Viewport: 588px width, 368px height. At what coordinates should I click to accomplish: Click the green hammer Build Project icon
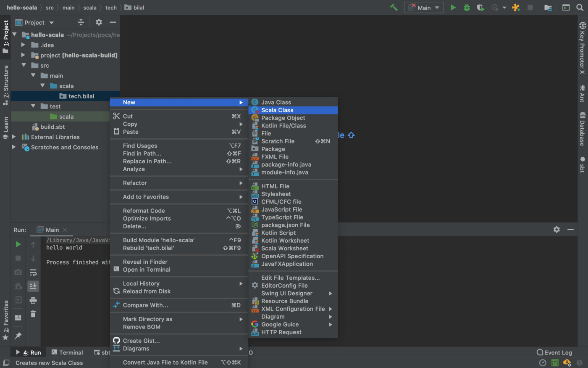pyautogui.click(x=394, y=8)
